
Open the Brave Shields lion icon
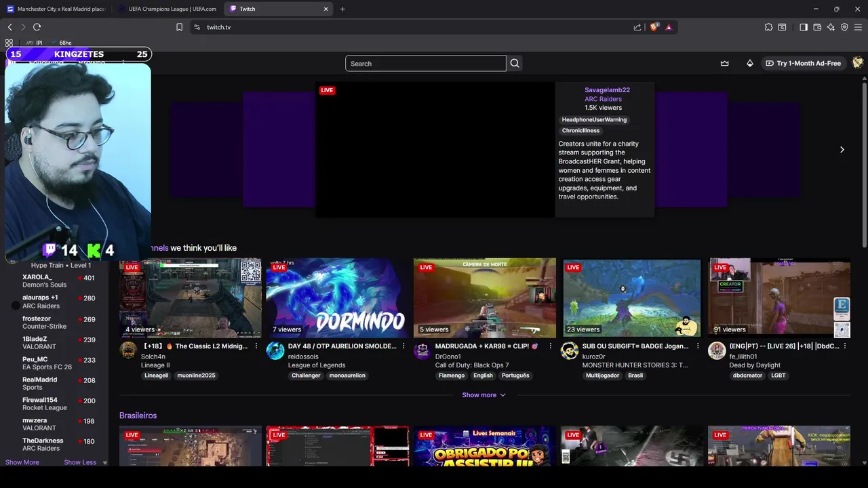[x=654, y=27]
